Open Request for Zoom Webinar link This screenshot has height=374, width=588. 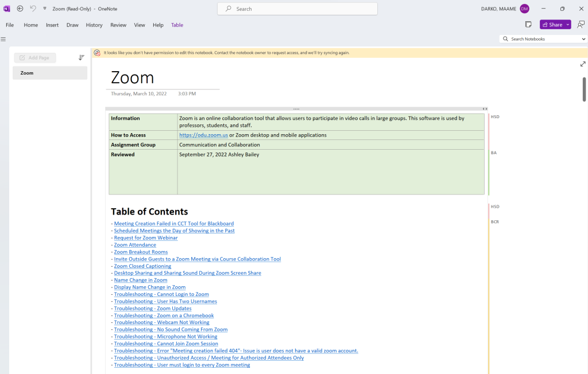coord(146,238)
